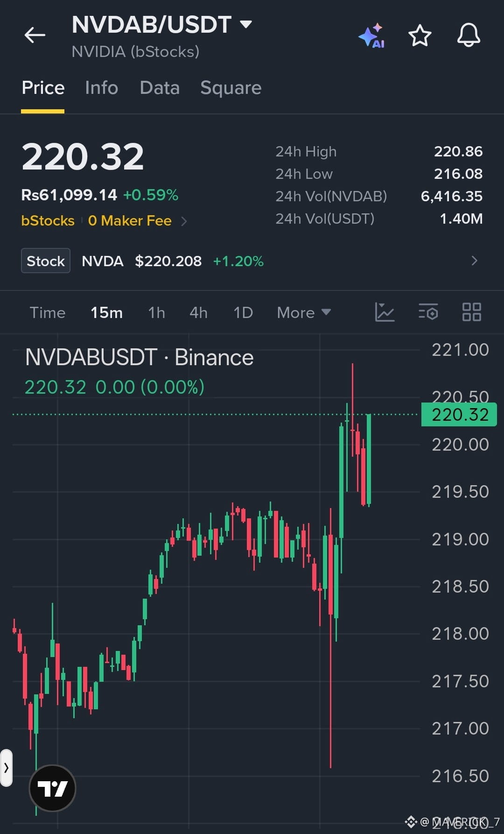Tap the 0 Maker Fee link

click(x=130, y=220)
